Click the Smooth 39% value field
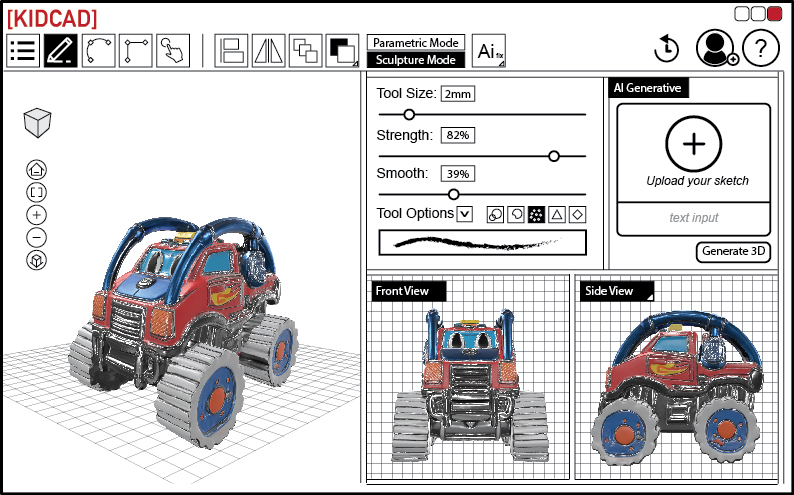This screenshot has width=794, height=495. pos(458,174)
